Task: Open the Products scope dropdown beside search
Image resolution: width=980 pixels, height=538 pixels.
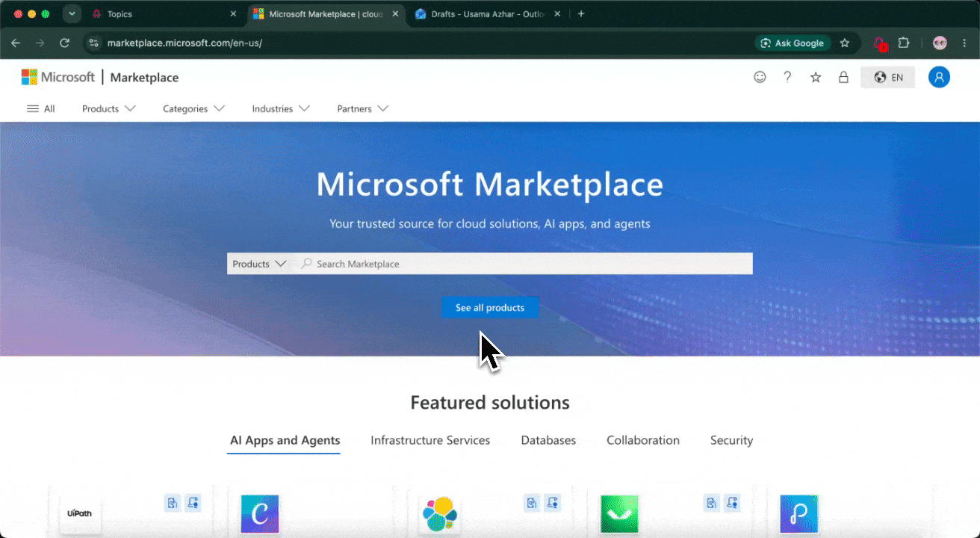Action: tap(259, 264)
